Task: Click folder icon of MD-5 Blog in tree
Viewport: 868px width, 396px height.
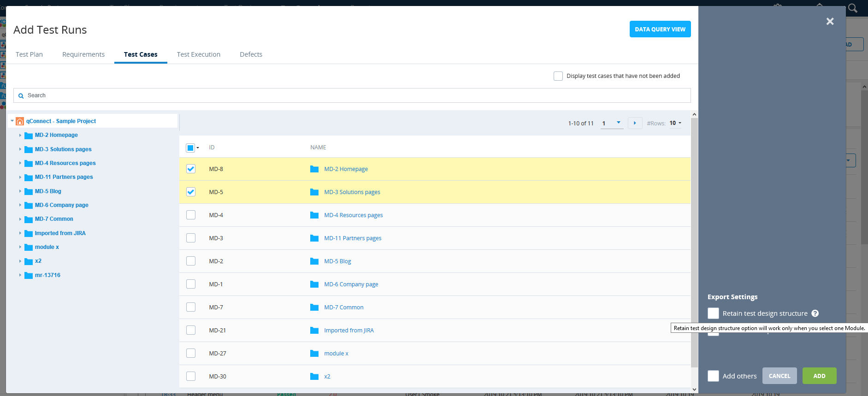Action: point(29,191)
